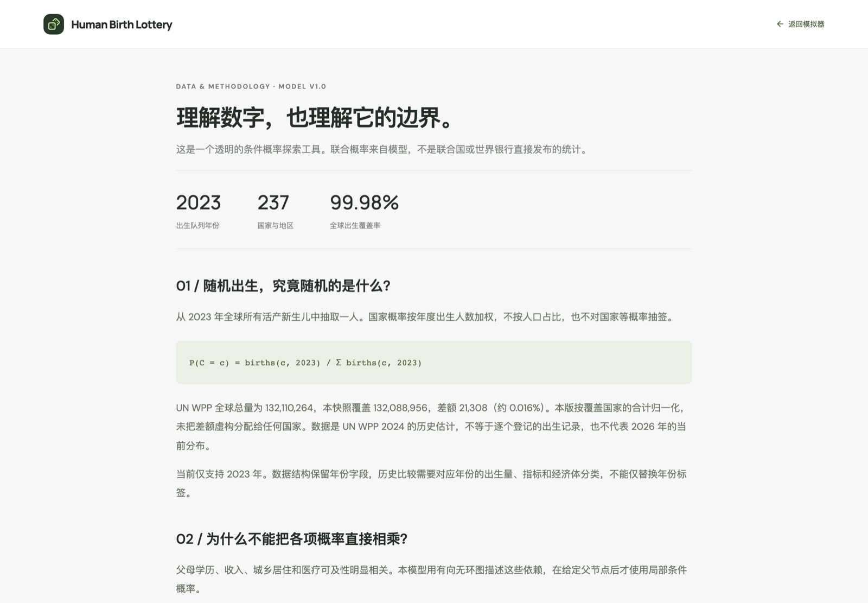Open the 返回模拟器 link
This screenshot has width=868, height=603.
point(800,24)
